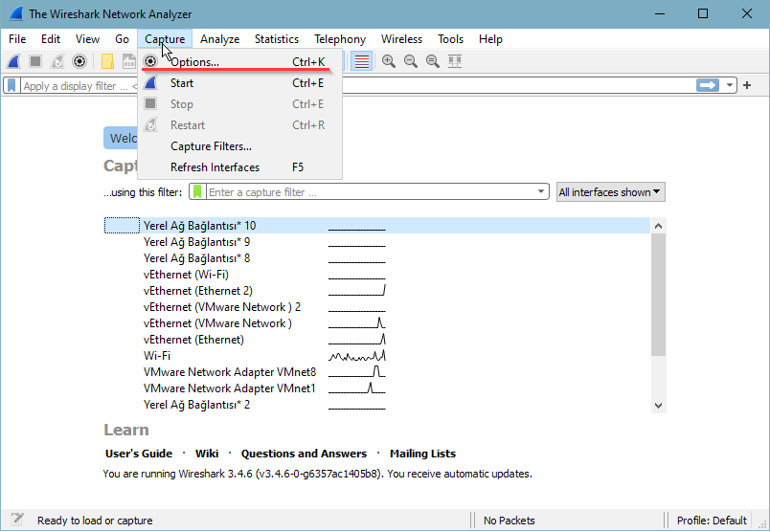Toggle the colorize packet list toolbar icon
The width and height of the screenshot is (770, 532).
[x=362, y=61]
